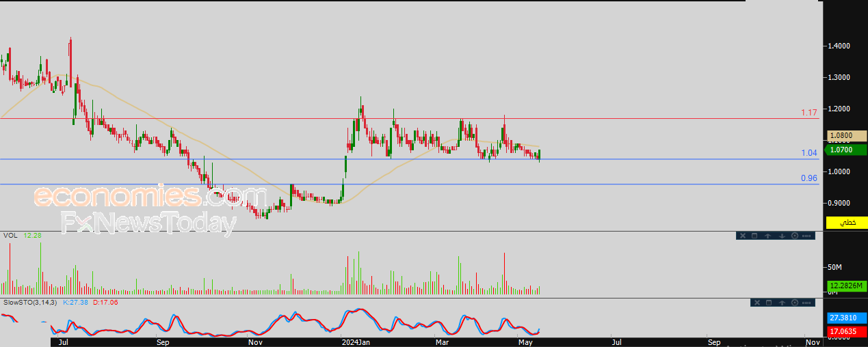The width and height of the screenshot is (868, 347).
Task: Select the 1.17 resistance level label
Action: click(809, 112)
